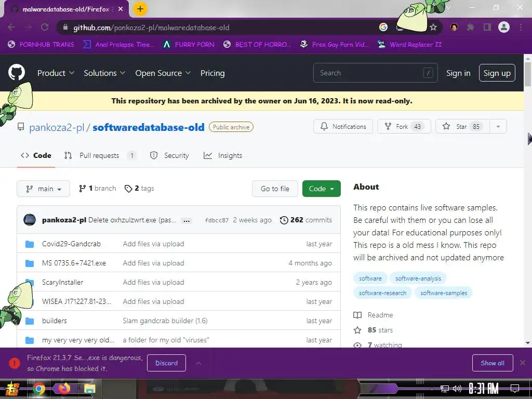The height and width of the screenshot is (399, 532).
Task: Open Word Replacer II bookmark
Action: 410,45
